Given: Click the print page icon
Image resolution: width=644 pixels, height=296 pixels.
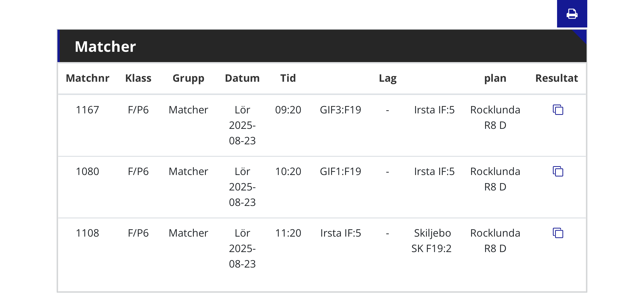Looking at the screenshot, I should coord(572,14).
